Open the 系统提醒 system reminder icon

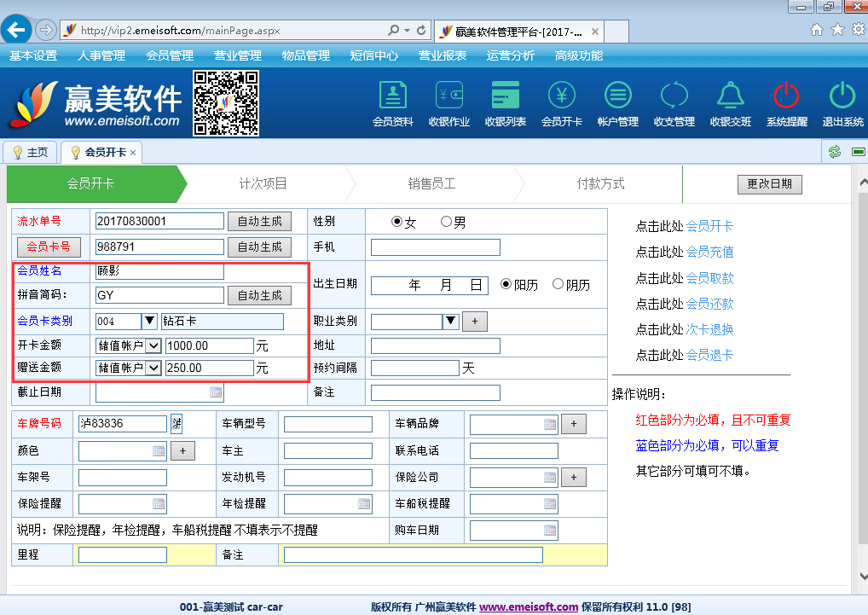click(x=786, y=102)
